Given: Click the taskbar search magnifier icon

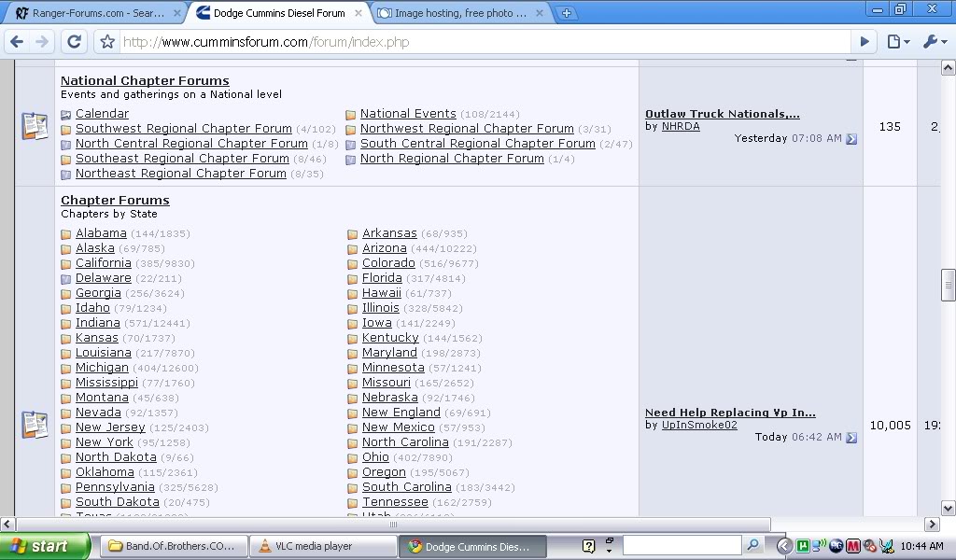Looking at the screenshot, I should click(x=753, y=545).
